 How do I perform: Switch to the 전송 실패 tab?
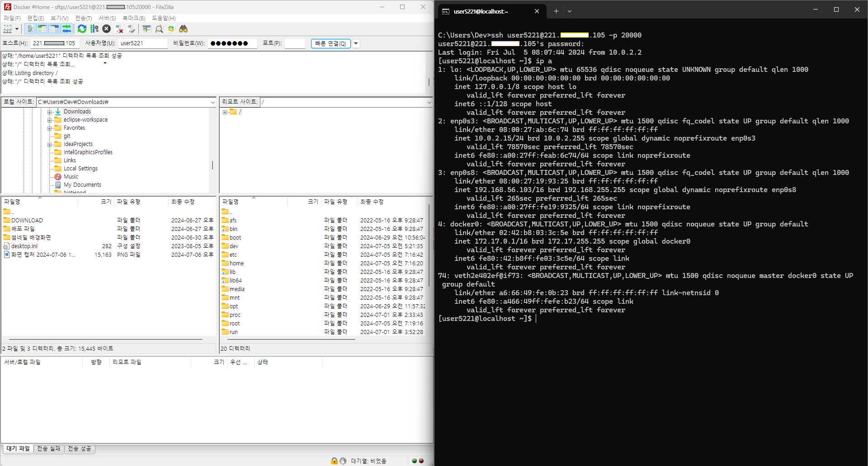tap(49, 448)
